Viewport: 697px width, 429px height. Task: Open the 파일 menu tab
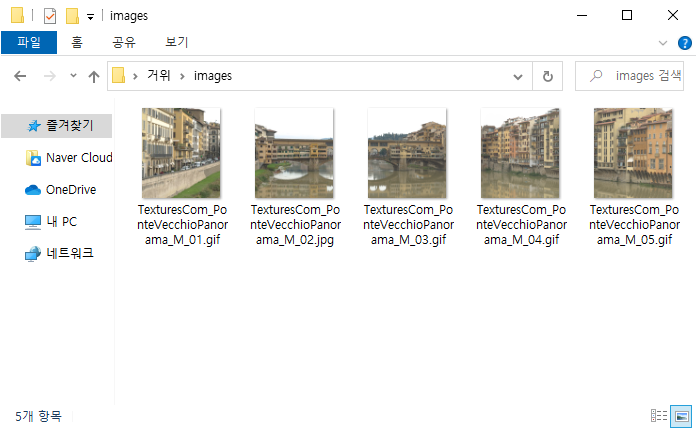29,42
